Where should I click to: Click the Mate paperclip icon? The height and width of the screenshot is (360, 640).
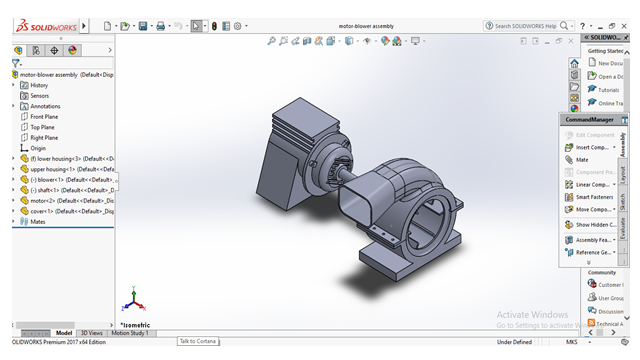pos(569,160)
